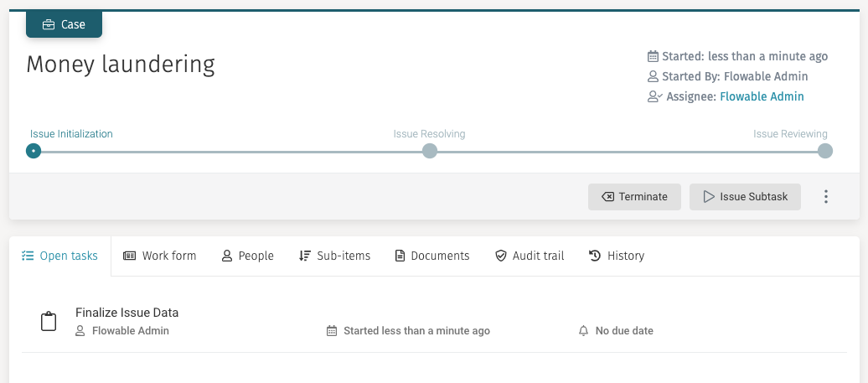Screen dimensions: 868x383
Task: Click the calendar icon in the task row
Action: point(332,331)
